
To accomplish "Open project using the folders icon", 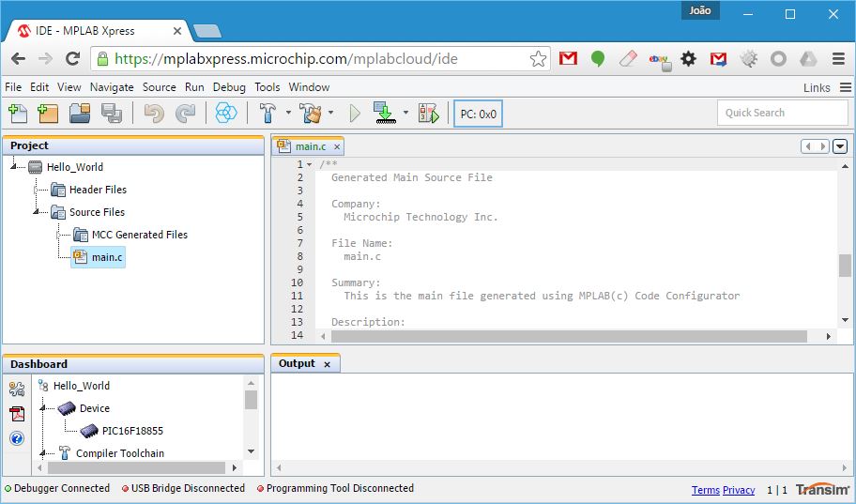I will [x=80, y=114].
